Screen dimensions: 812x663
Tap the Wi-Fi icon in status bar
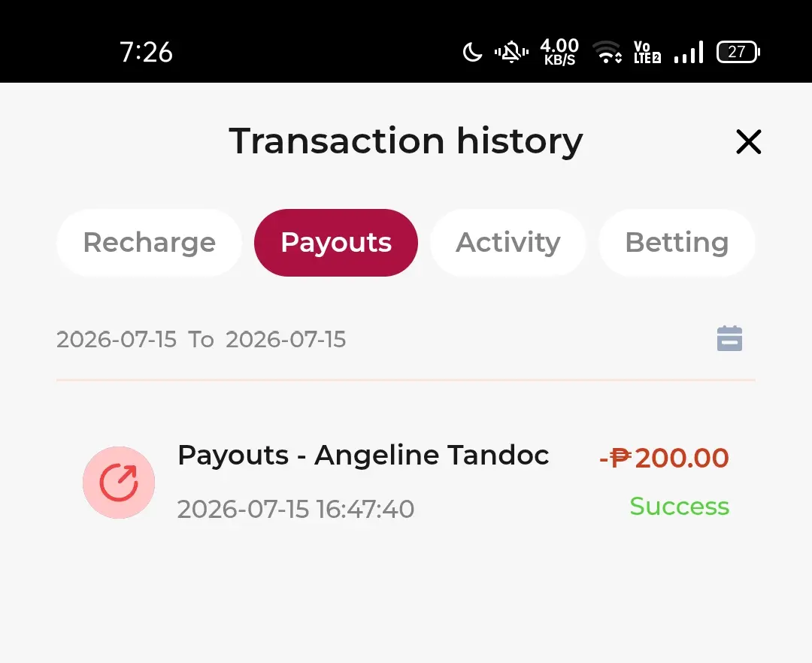tap(607, 52)
